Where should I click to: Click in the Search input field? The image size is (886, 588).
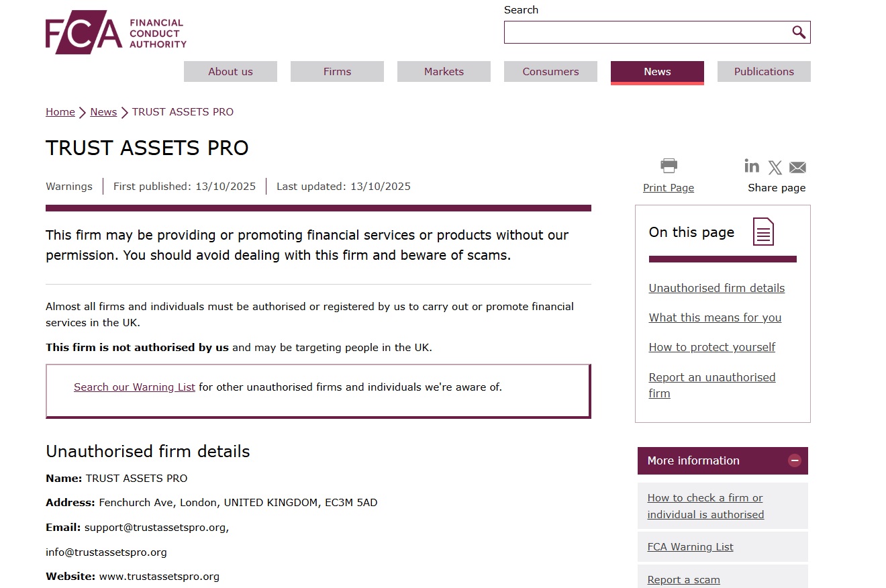pos(644,32)
